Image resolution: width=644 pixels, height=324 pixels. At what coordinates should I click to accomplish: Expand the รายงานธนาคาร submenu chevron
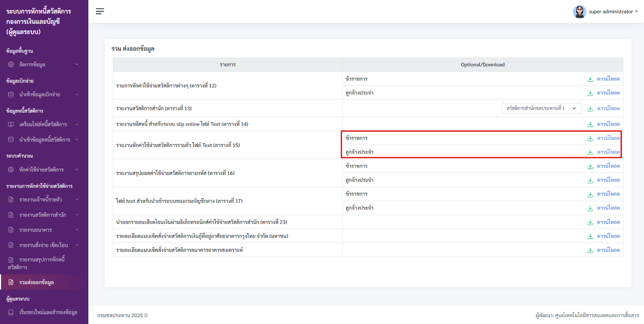76,230
